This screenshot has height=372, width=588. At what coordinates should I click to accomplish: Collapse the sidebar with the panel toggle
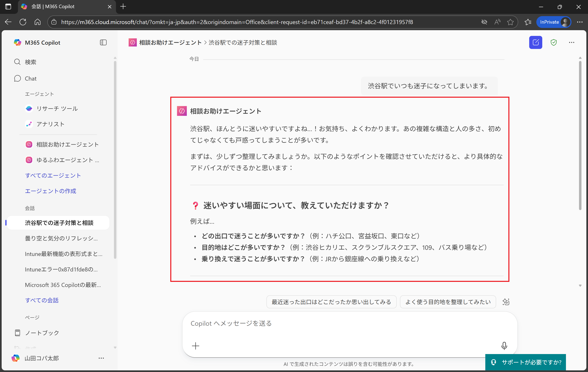click(x=103, y=42)
